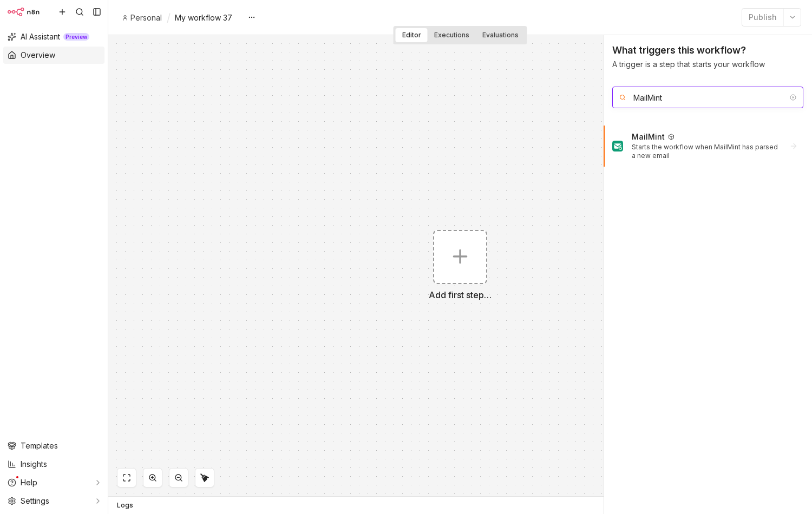
Task: Click Add first step plus box
Action: [x=460, y=257]
